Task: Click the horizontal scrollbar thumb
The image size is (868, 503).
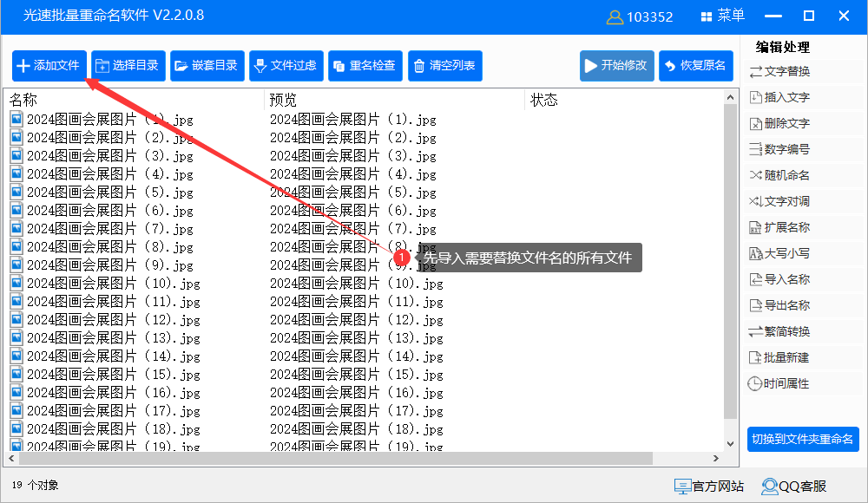Action: pos(336,459)
